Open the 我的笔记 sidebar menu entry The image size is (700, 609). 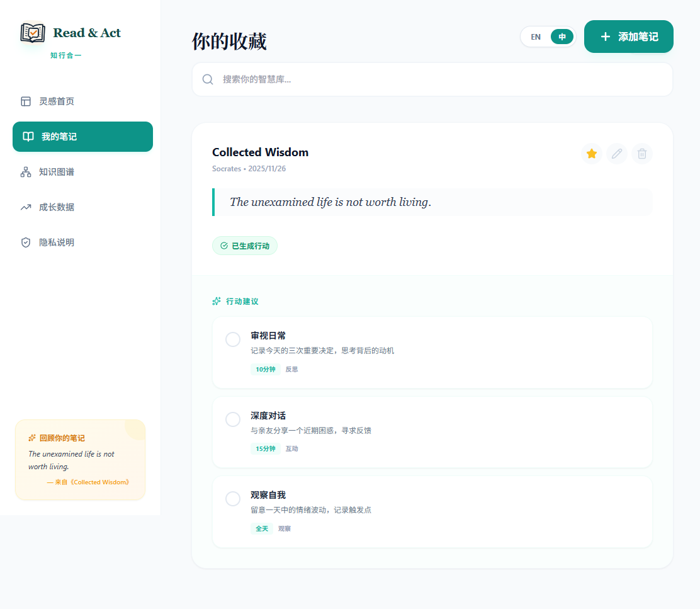click(82, 137)
